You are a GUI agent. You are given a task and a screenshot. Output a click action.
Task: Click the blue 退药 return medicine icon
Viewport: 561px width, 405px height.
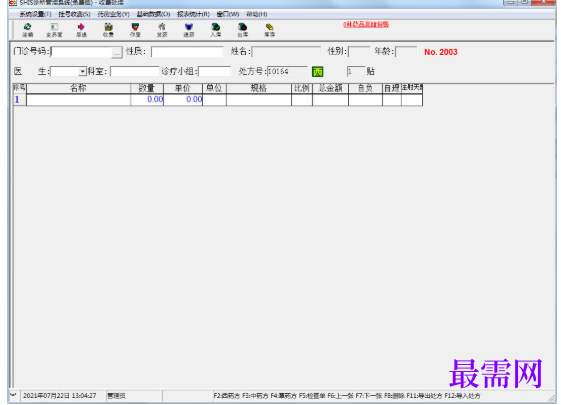[x=189, y=30]
